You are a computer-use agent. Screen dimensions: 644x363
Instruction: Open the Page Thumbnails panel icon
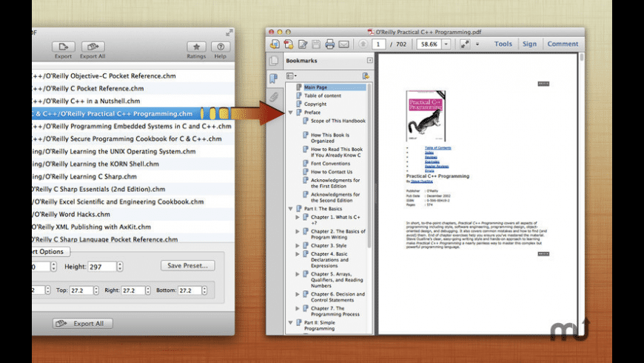274,61
